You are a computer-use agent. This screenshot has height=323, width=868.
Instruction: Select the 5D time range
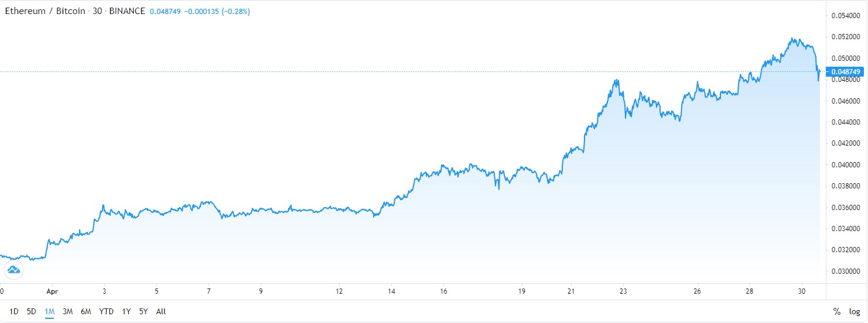(32, 311)
